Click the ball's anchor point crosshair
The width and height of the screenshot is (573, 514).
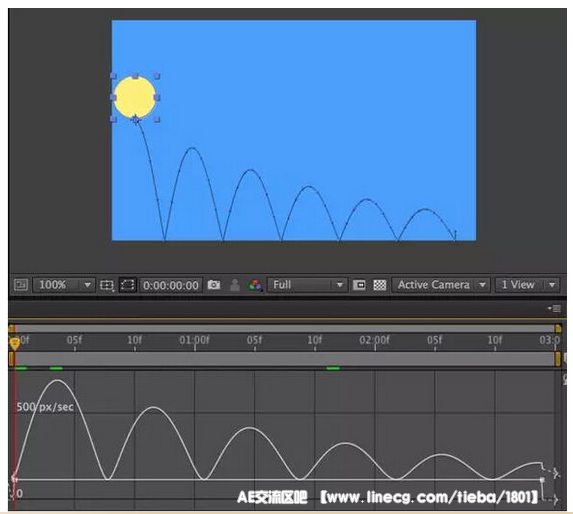[x=136, y=119]
